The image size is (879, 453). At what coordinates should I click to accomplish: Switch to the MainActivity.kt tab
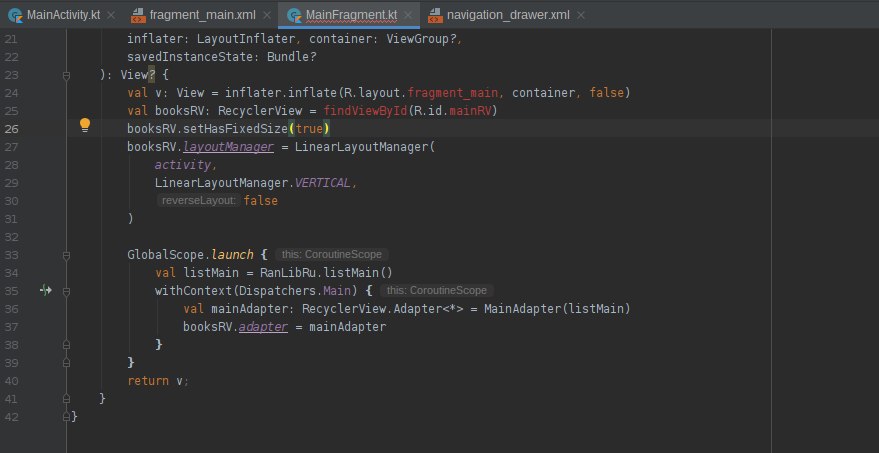63,15
